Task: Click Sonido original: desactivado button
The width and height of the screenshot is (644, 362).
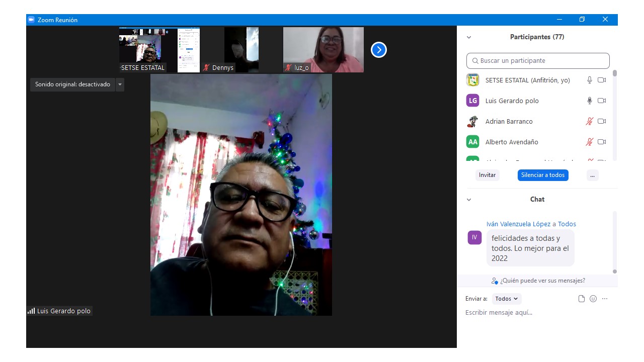Action: coord(72,84)
